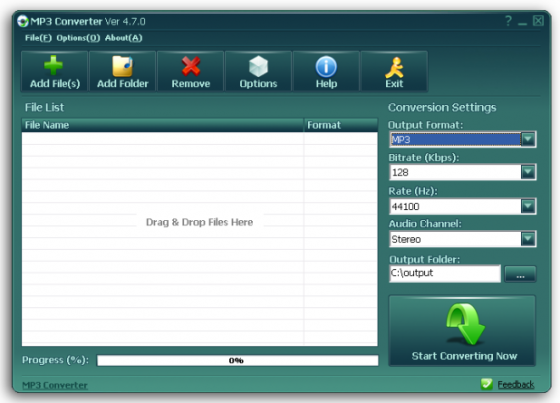Open Options via the cube icon
The height and width of the screenshot is (403, 560).
258,66
